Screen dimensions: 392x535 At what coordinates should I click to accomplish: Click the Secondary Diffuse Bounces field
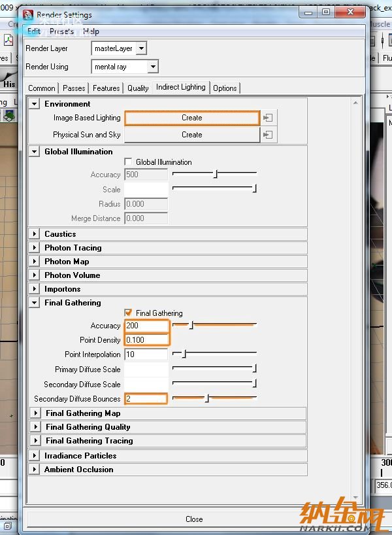click(x=146, y=399)
